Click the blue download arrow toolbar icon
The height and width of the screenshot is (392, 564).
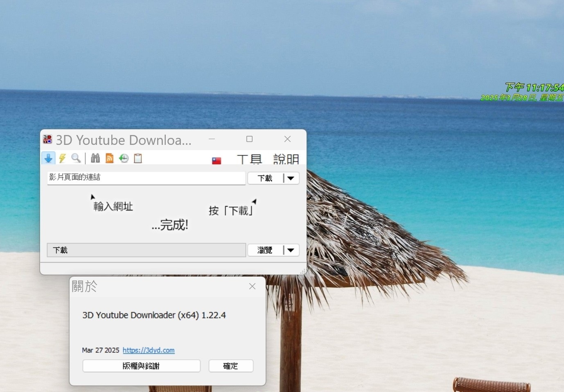(x=48, y=158)
